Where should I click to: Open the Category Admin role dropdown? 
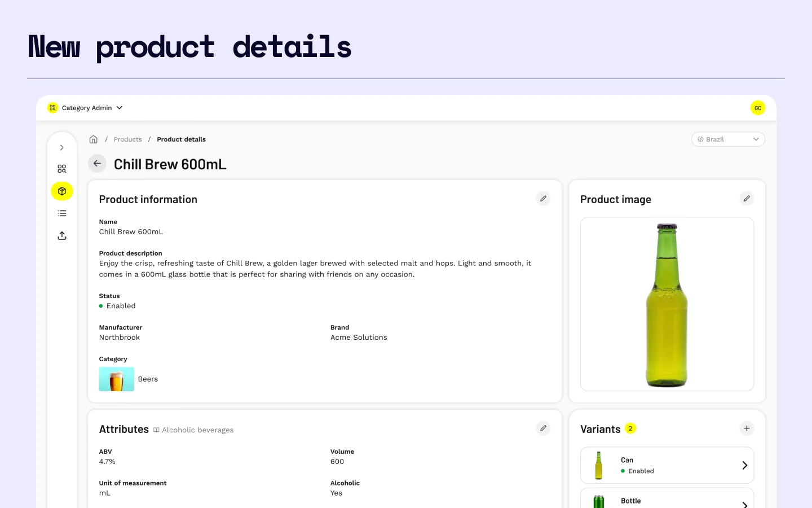(x=92, y=108)
